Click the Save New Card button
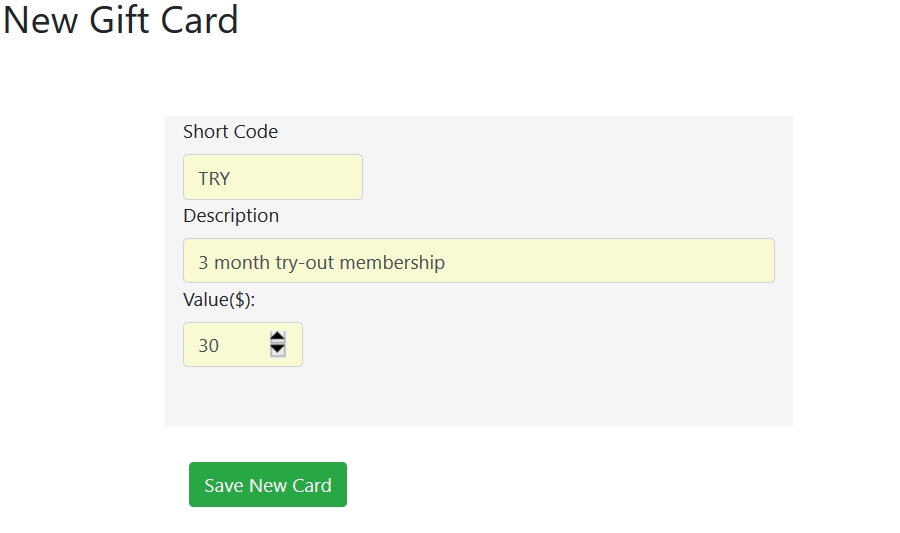Viewport: 900px width, 533px height. (267, 485)
